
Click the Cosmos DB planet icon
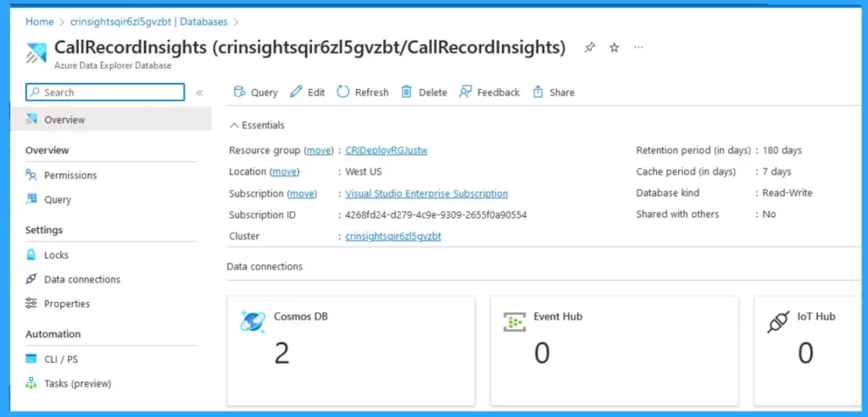(x=253, y=321)
